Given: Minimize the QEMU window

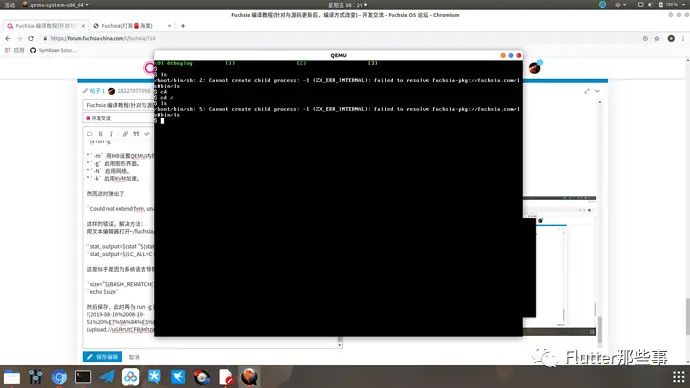Looking at the screenshot, I should (503, 55).
